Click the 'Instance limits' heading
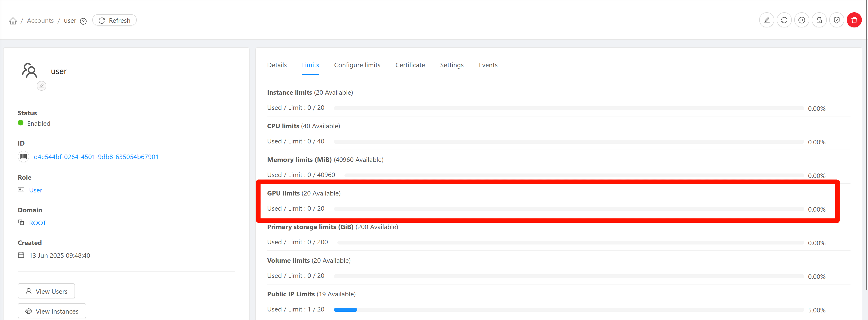The width and height of the screenshot is (868, 320). 289,92
